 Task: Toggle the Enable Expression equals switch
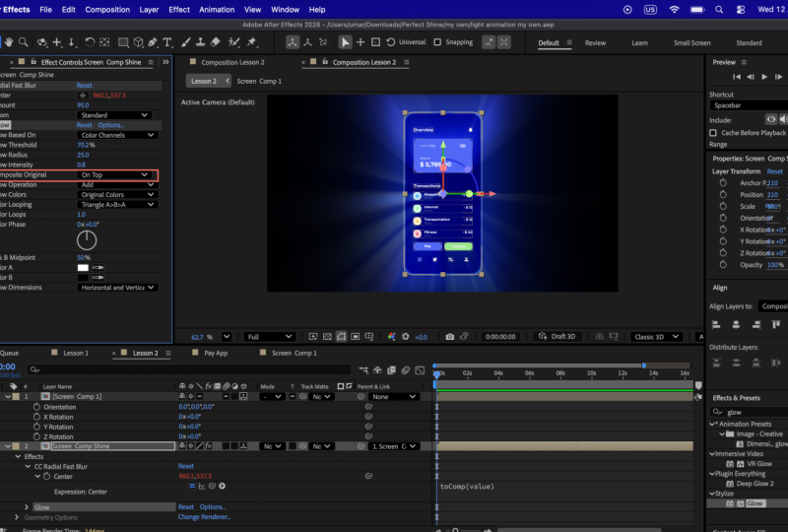coord(191,486)
